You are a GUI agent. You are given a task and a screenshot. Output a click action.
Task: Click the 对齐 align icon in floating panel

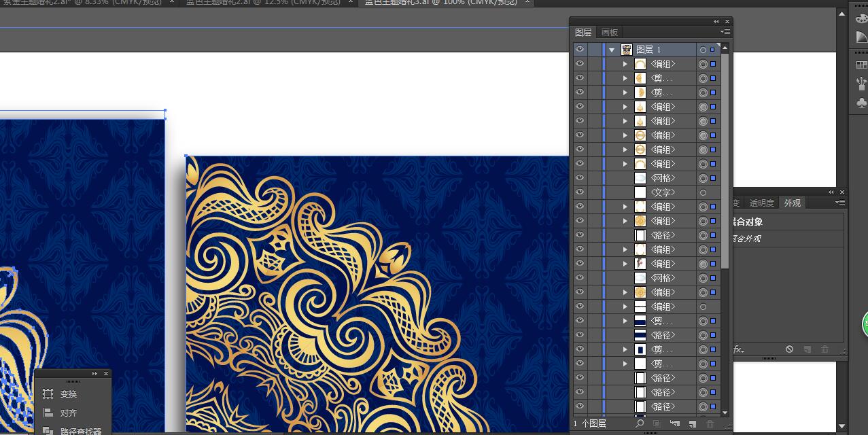click(x=48, y=413)
